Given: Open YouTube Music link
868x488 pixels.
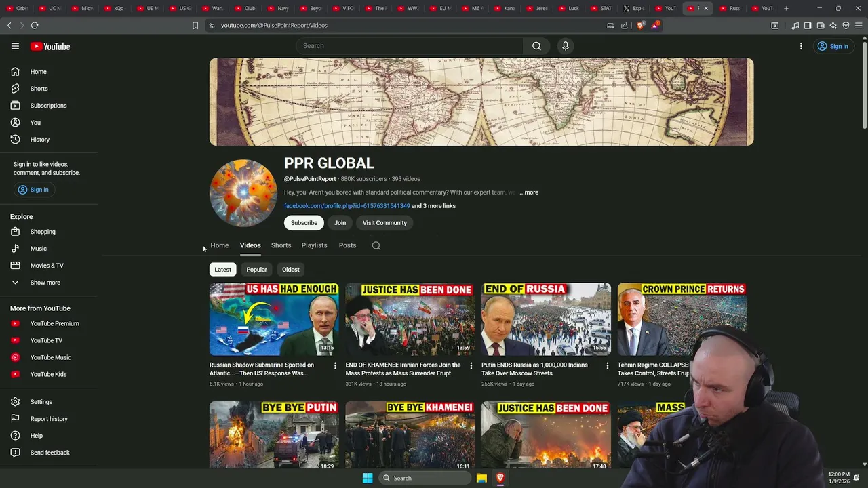Looking at the screenshot, I should pos(51,357).
